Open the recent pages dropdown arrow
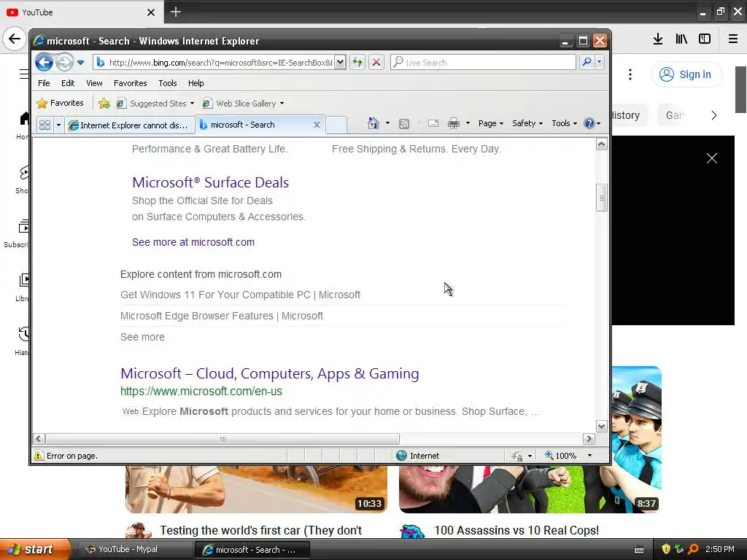 [80, 63]
